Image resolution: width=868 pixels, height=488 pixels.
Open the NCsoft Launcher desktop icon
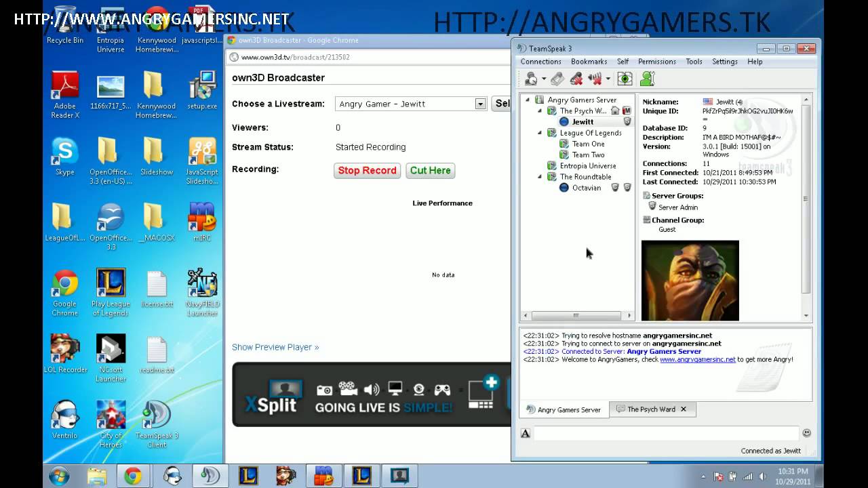click(x=111, y=359)
